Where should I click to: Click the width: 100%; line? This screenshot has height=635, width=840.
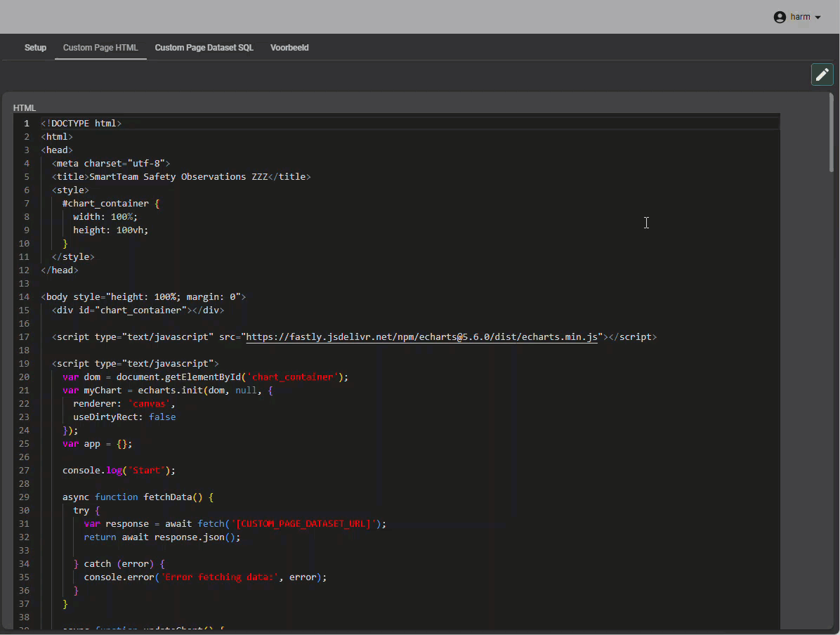coord(105,217)
